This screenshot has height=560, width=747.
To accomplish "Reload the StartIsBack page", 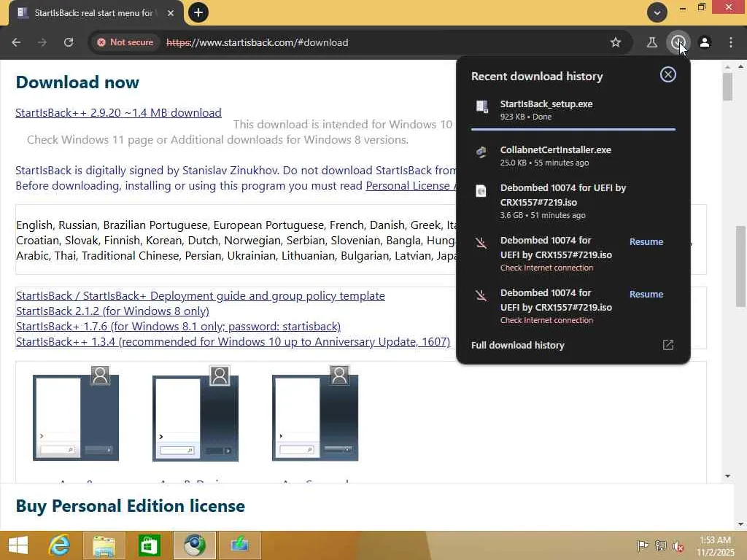I will pos(69,42).
